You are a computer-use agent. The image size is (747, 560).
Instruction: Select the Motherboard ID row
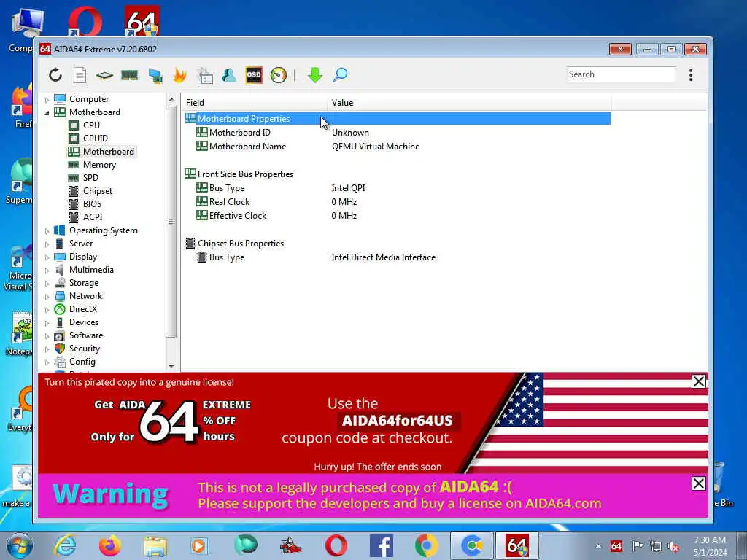398,133
